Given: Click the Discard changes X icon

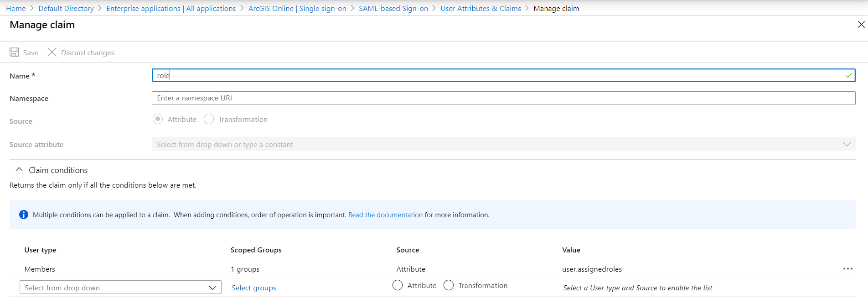Looking at the screenshot, I should (x=52, y=52).
